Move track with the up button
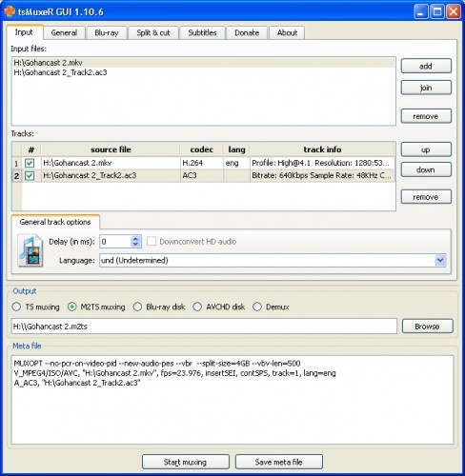This screenshot has width=465, height=476. tap(426, 149)
